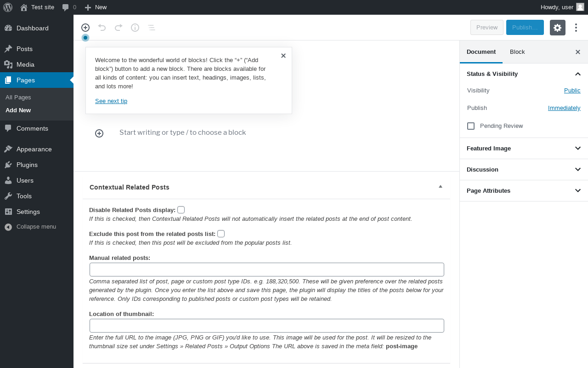This screenshot has height=368, width=588.
Task: Click the Undo arrow icon
Action: click(102, 28)
